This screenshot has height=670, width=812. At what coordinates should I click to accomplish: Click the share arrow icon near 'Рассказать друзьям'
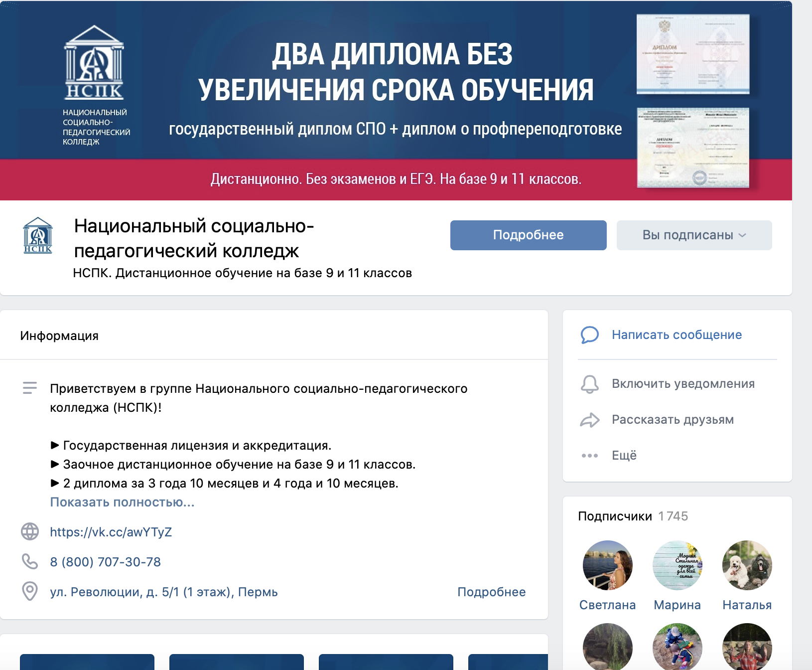[x=590, y=420]
